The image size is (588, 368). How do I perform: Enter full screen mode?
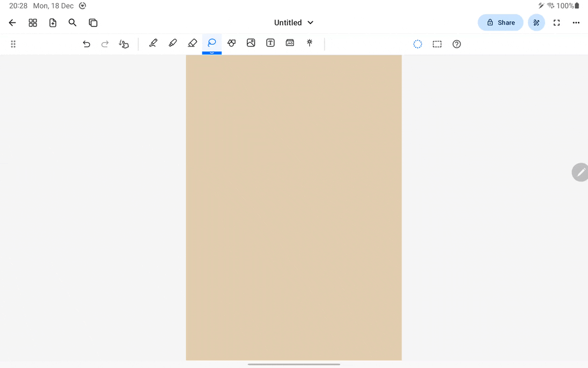[556, 22]
